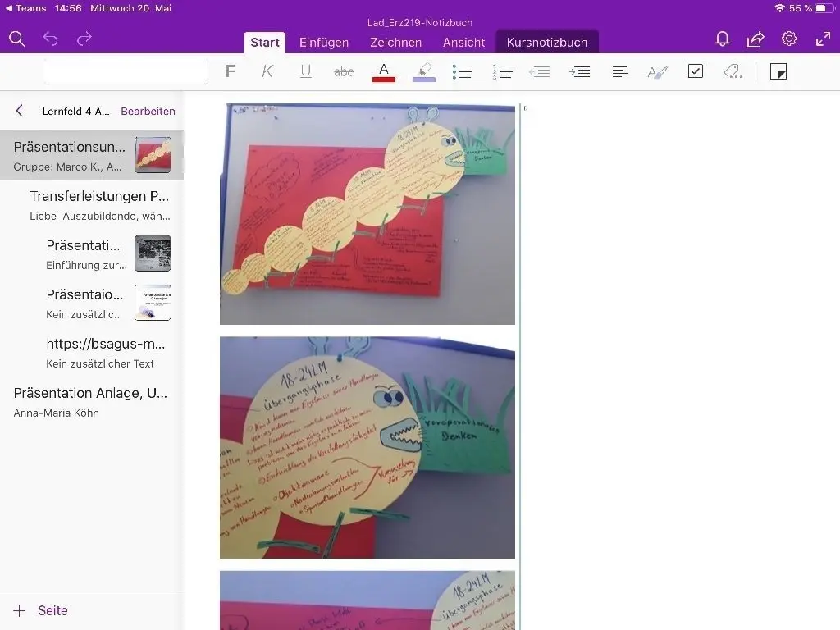The width and height of the screenshot is (840, 630).
Task: Go back from Lernfeld 4 section
Action: coord(20,111)
